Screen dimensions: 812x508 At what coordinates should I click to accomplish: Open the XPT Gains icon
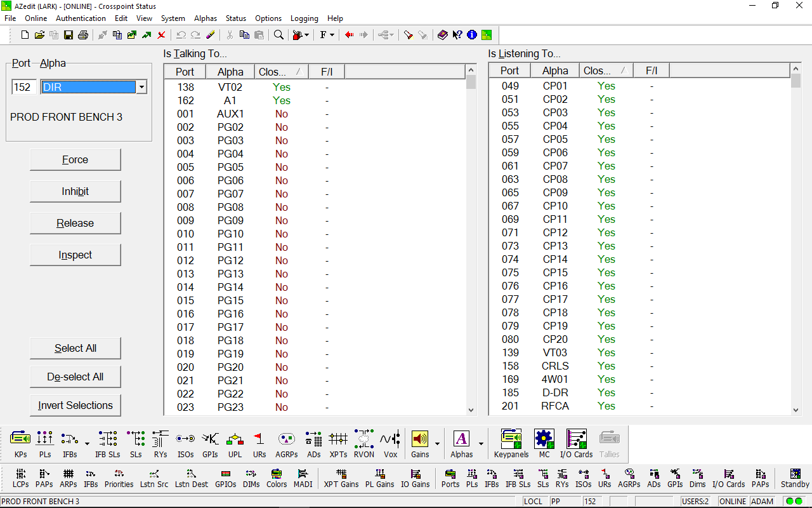pyautogui.click(x=341, y=478)
